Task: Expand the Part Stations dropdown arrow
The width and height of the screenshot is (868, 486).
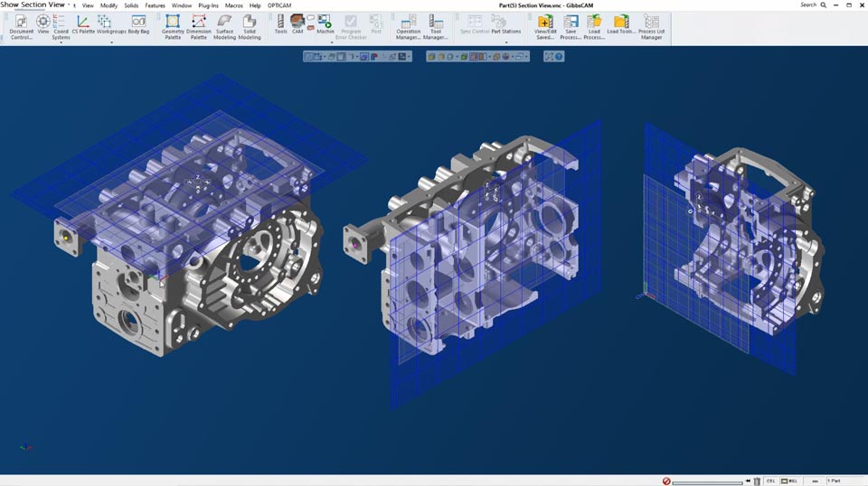Action: [505, 42]
